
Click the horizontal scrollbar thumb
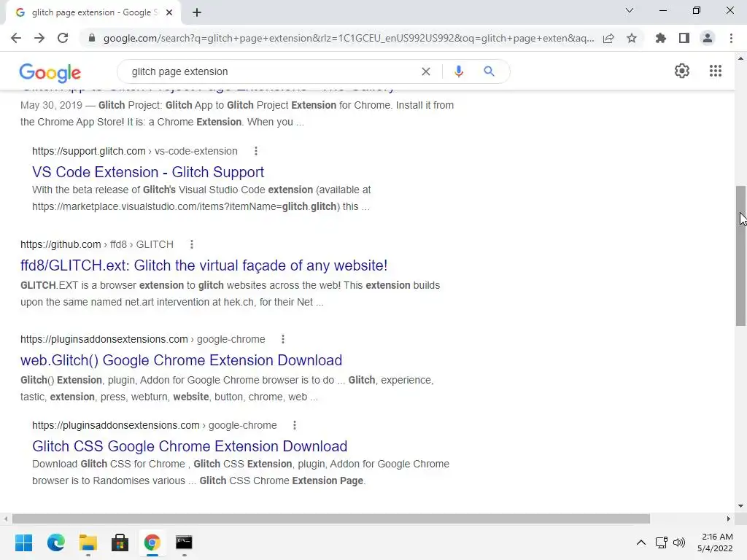[x=331, y=518]
